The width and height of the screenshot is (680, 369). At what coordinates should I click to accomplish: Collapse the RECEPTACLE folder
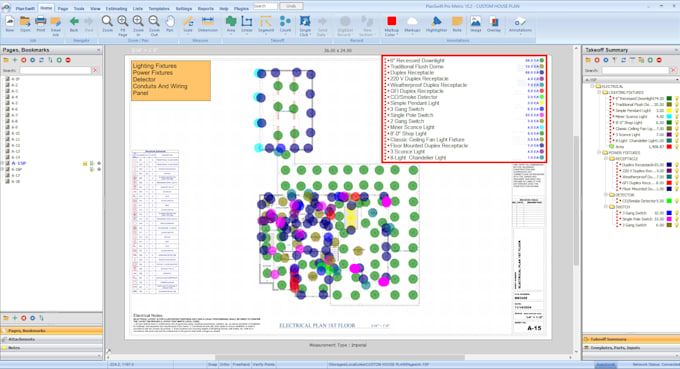click(606, 159)
